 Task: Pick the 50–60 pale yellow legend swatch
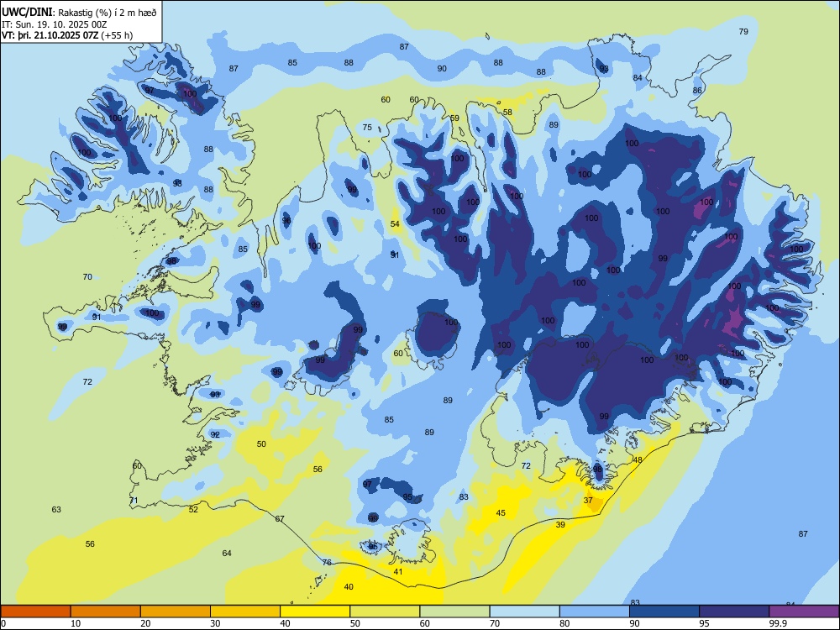[x=385, y=612]
